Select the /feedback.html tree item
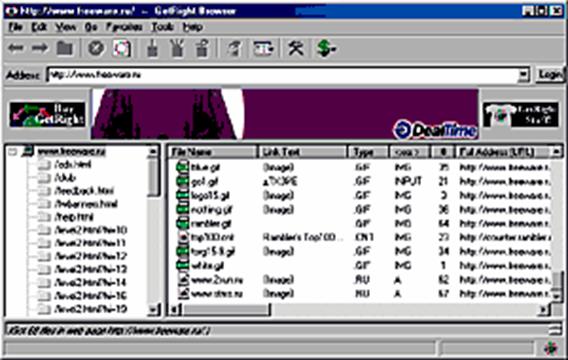The height and width of the screenshot is (360, 568). [x=84, y=191]
